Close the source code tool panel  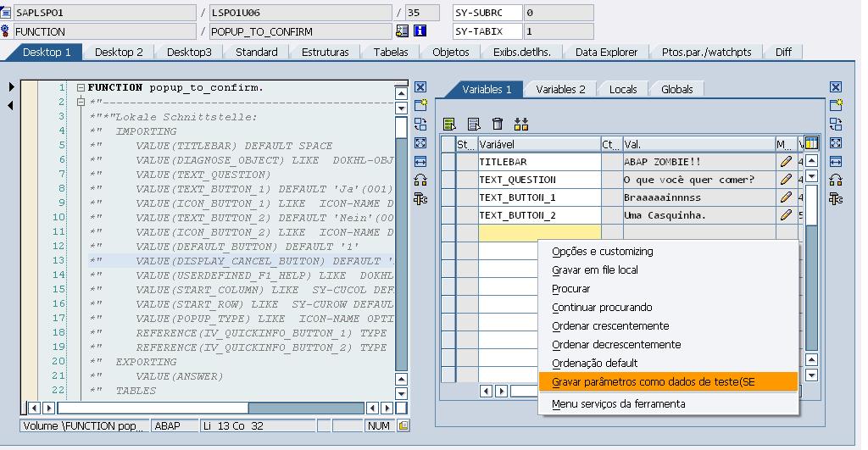[x=420, y=87]
